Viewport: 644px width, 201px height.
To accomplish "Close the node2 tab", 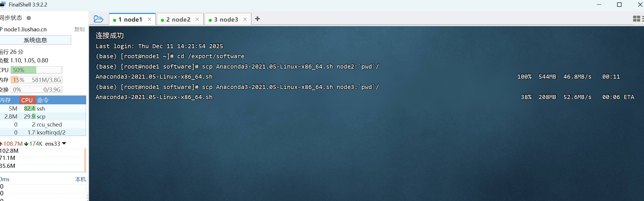I will [x=197, y=19].
